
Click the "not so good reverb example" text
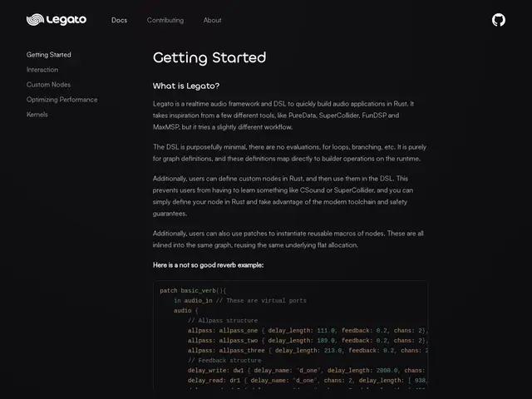click(x=209, y=265)
